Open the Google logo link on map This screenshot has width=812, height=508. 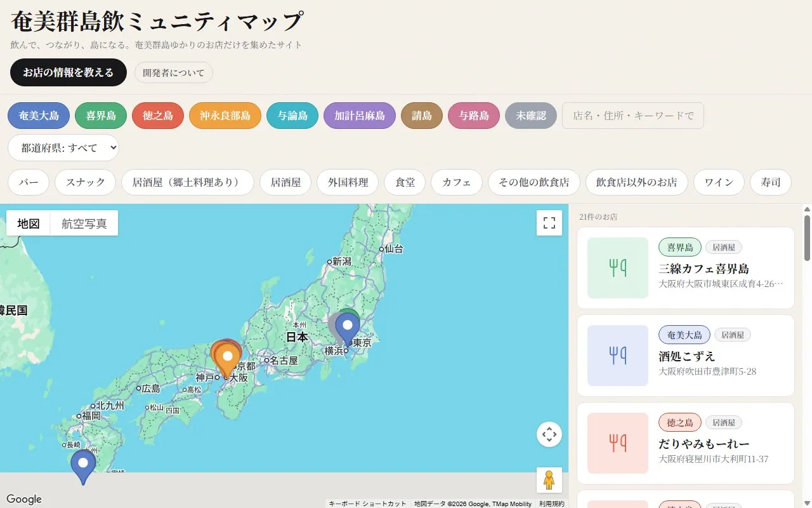click(x=24, y=499)
